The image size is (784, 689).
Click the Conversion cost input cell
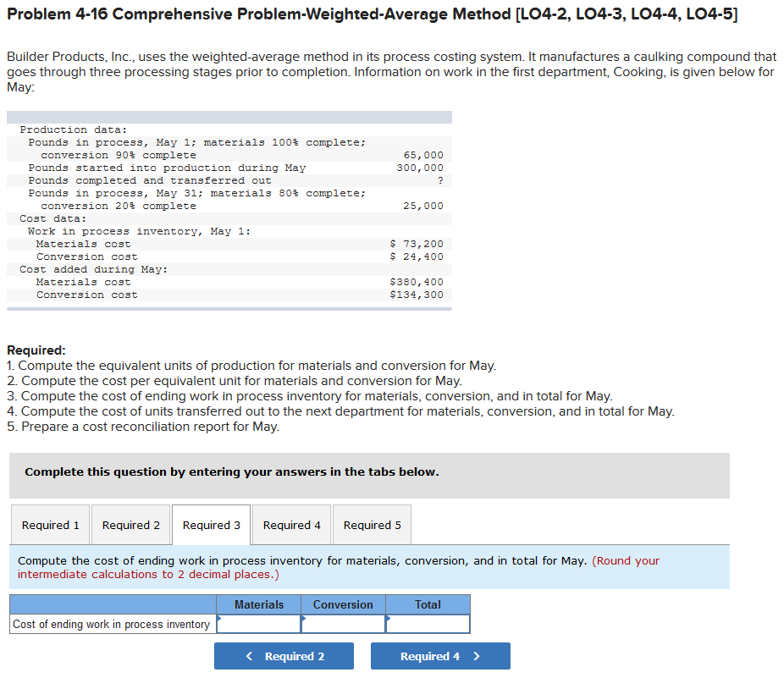click(x=343, y=624)
